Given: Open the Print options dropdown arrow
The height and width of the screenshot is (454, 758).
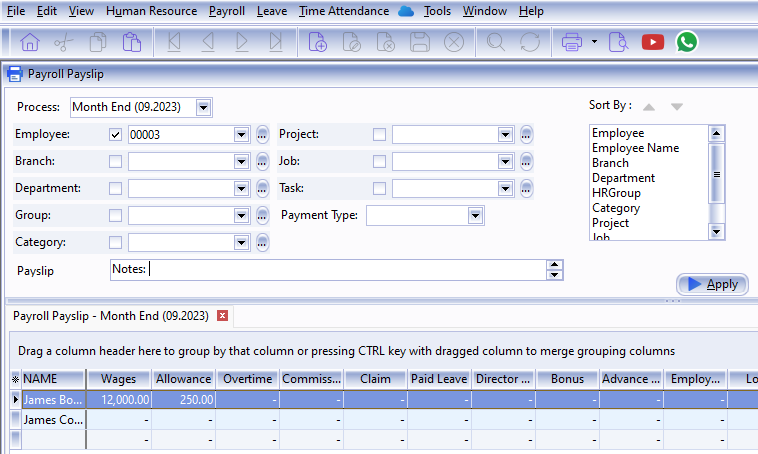Looking at the screenshot, I should pos(594,42).
